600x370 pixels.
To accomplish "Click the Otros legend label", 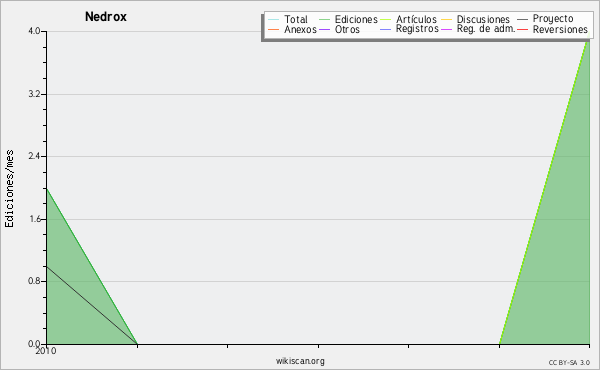I will click(347, 29).
